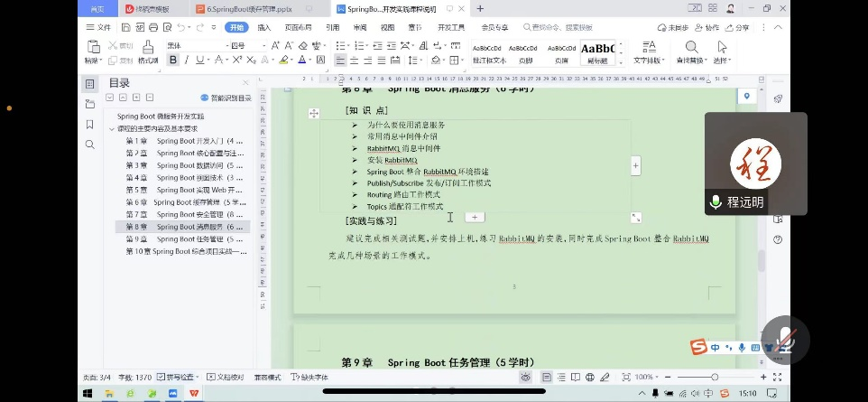Click 智能识别目录 in outline panel

[226, 98]
